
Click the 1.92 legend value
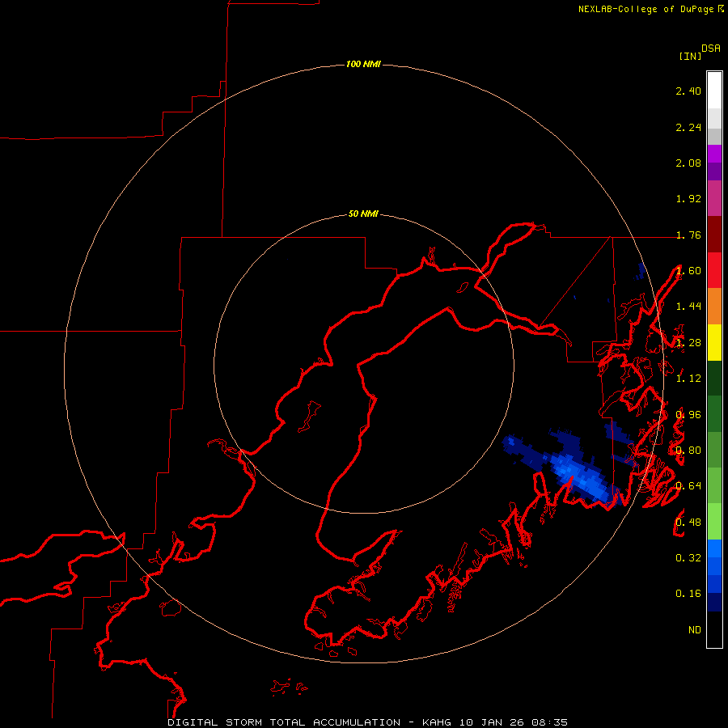click(688, 199)
